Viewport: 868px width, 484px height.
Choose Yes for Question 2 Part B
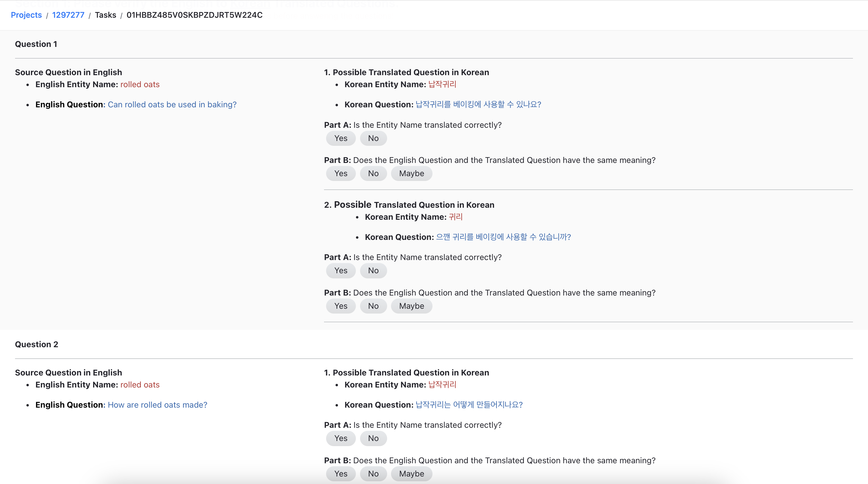(x=341, y=473)
